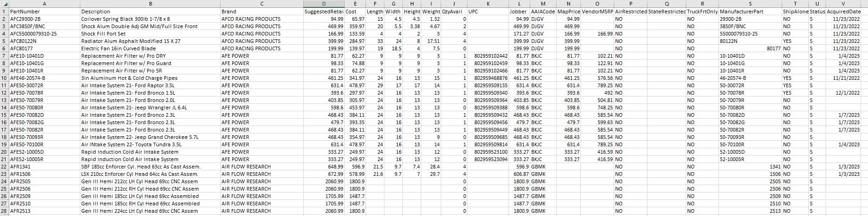
Task: Select part number cell AFC29300-2B
Action: tap(44, 19)
